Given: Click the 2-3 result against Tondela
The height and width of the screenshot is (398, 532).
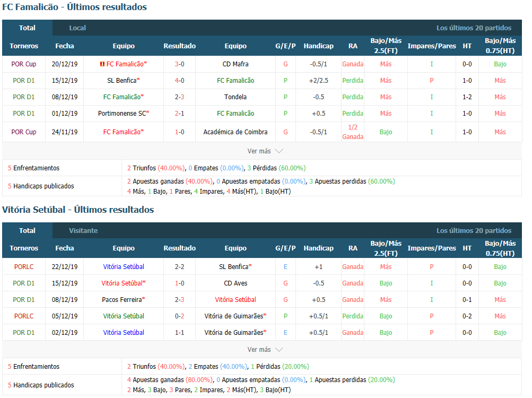Looking at the screenshot, I should 179,97.
